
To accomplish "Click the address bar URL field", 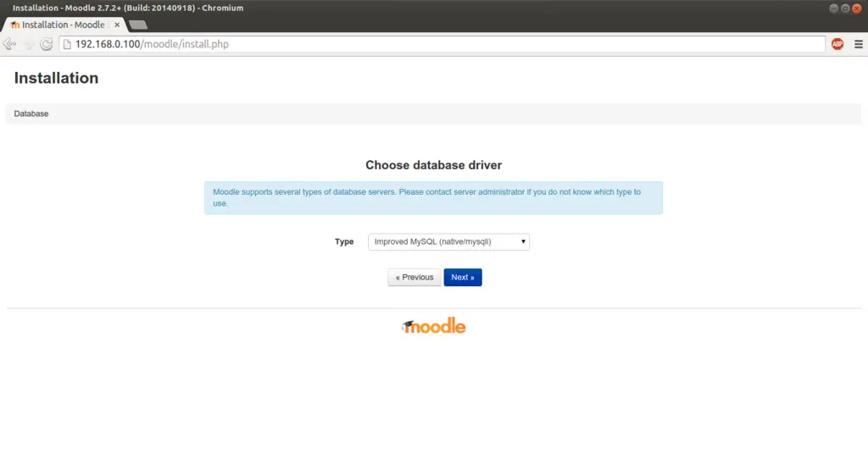I will (x=442, y=44).
